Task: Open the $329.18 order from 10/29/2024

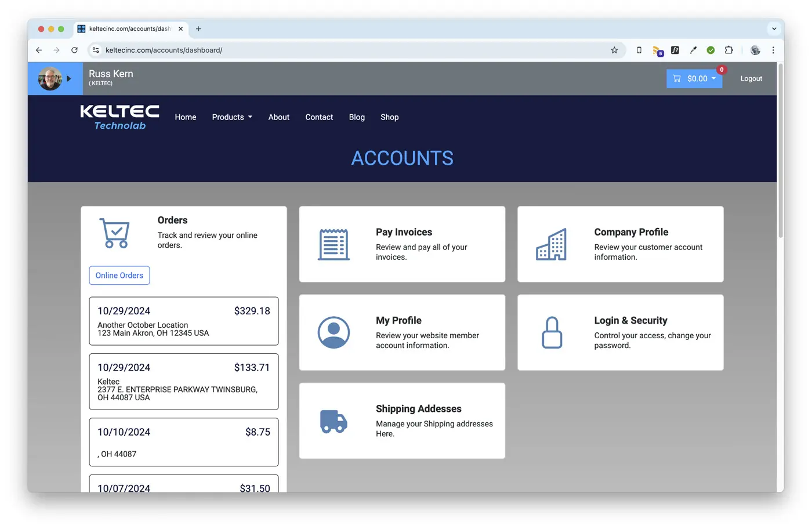Action: [184, 321]
